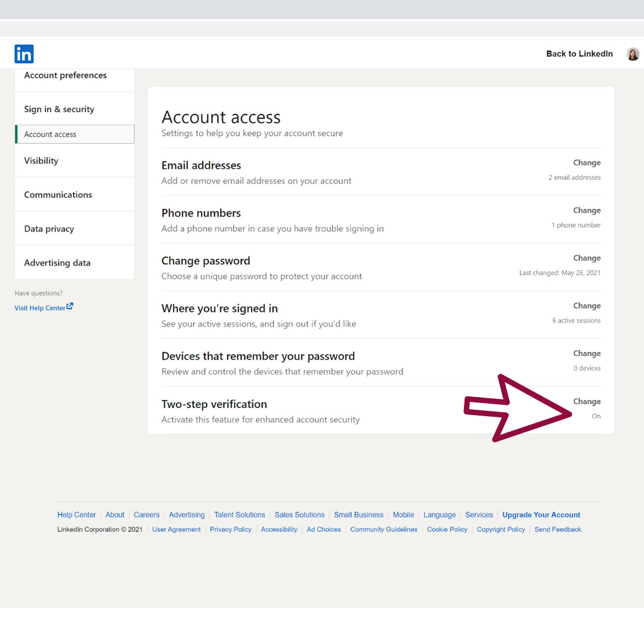Viewport: 644px width, 644px height.
Task: Open Where you're signed in heading
Action: [219, 308]
